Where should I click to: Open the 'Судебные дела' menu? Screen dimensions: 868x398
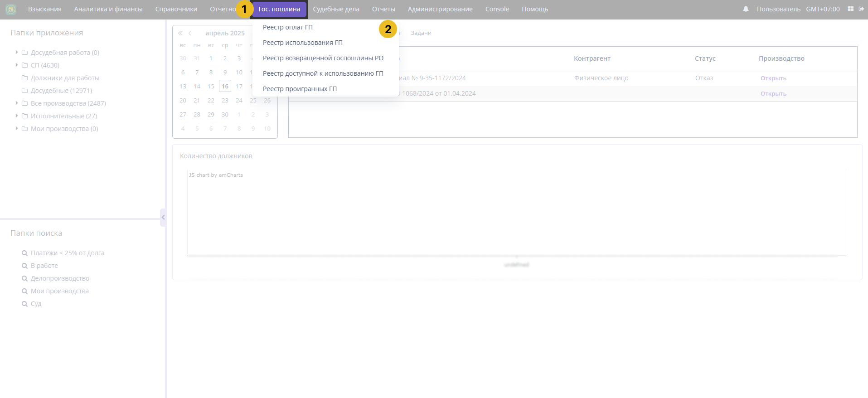tap(336, 9)
